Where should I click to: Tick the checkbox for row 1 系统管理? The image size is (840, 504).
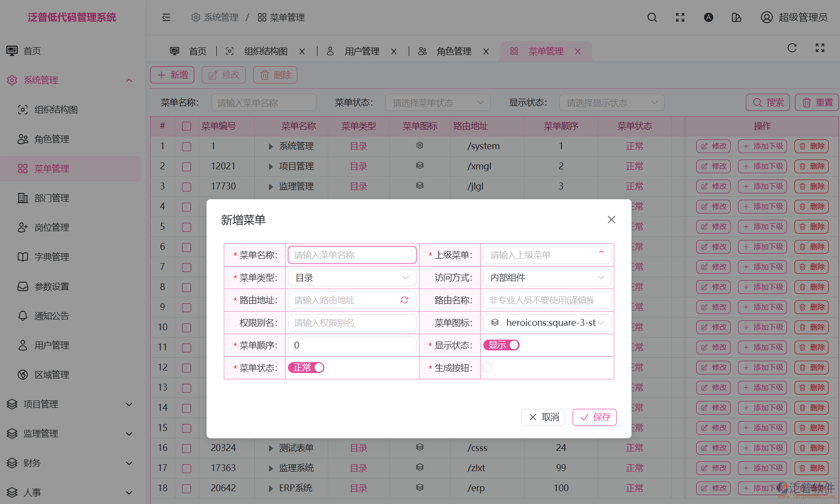(x=186, y=146)
